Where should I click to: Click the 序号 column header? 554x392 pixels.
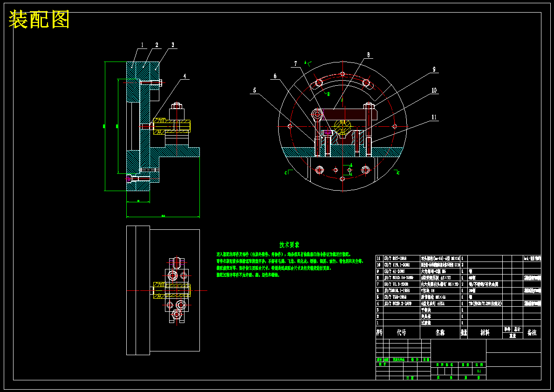point(379,332)
